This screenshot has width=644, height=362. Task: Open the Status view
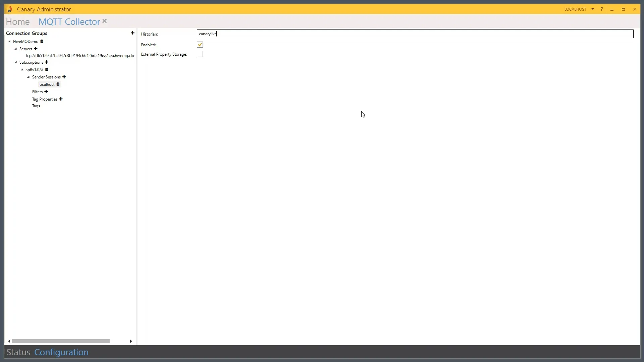click(x=18, y=352)
